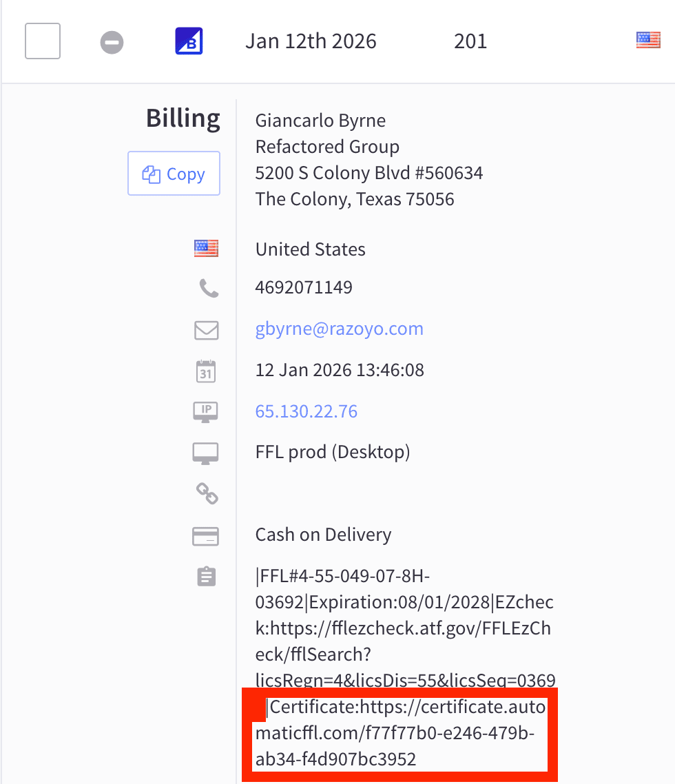Click the order date Jan 12th 2026
This screenshot has width=675, height=784.
tap(311, 41)
